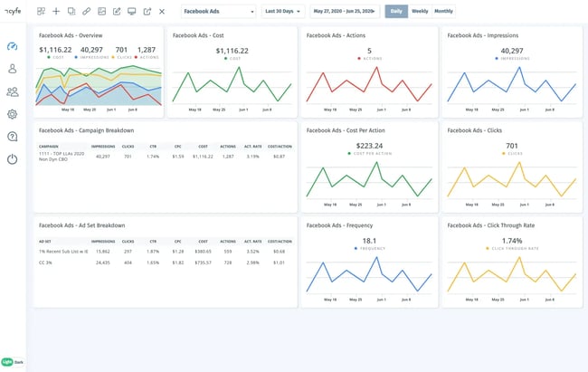
Task: Click the duplicate dashboard icon
Action: click(x=71, y=12)
